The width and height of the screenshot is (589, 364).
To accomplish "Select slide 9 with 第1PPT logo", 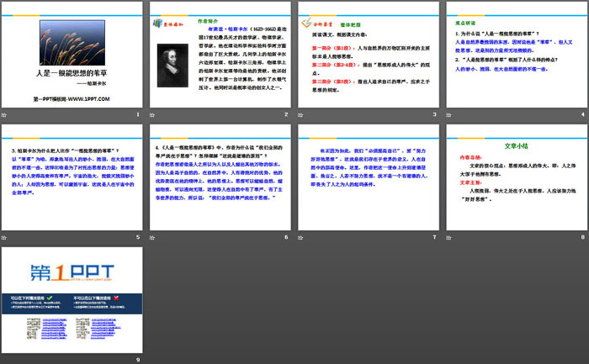I will (72, 298).
